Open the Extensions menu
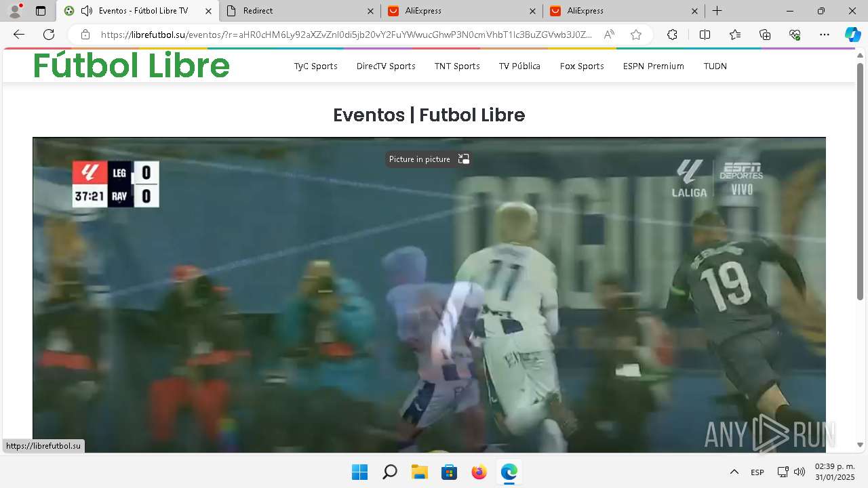Screen dimensions: 868x488 [x=672, y=35]
